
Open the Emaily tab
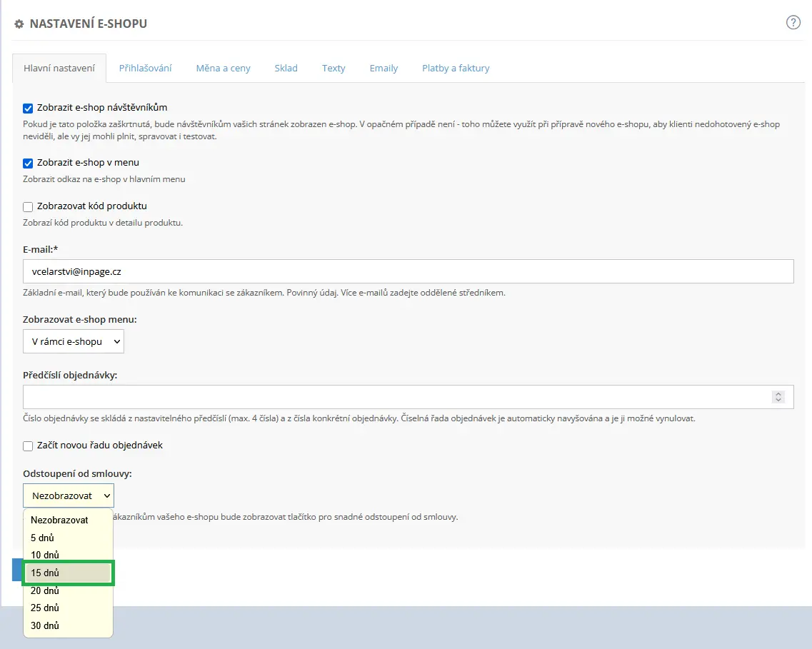point(384,69)
